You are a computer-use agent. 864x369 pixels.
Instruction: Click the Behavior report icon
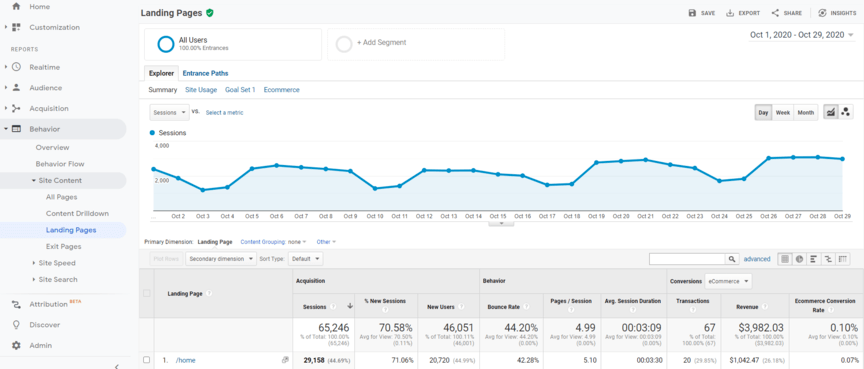tap(16, 129)
